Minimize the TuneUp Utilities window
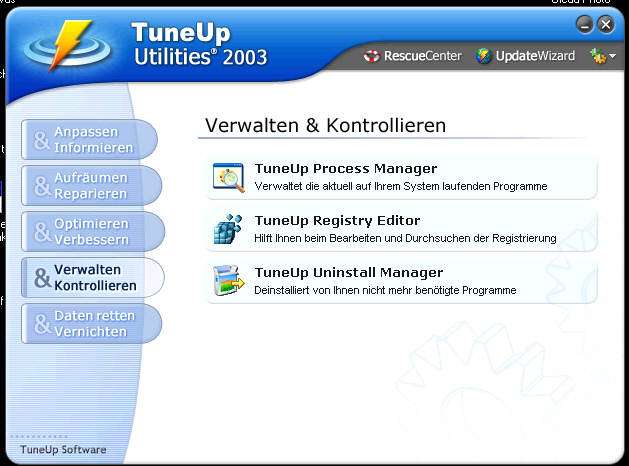629x466 pixels. click(585, 25)
